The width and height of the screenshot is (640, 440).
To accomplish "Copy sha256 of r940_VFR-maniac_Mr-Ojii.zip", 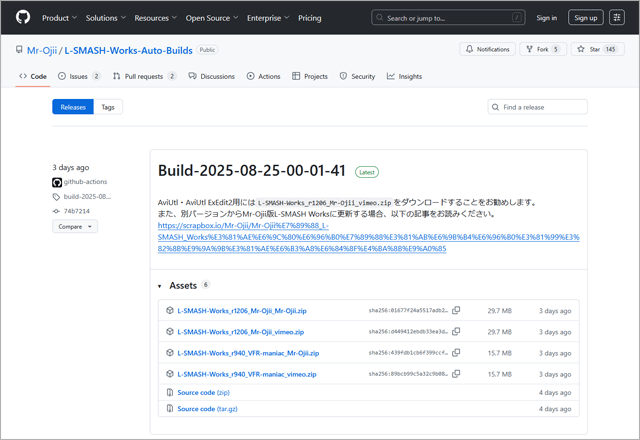I will [x=456, y=353].
